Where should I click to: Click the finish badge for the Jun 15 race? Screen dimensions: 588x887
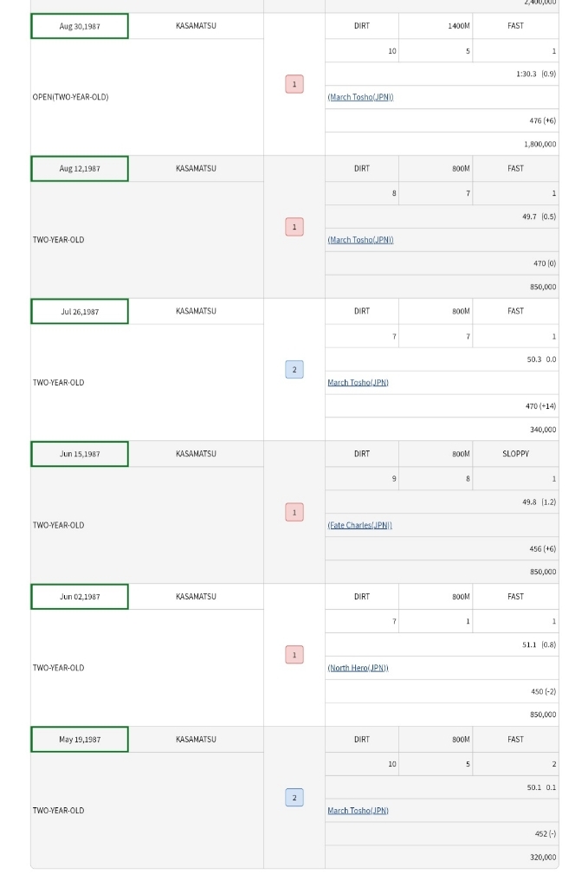(x=294, y=513)
